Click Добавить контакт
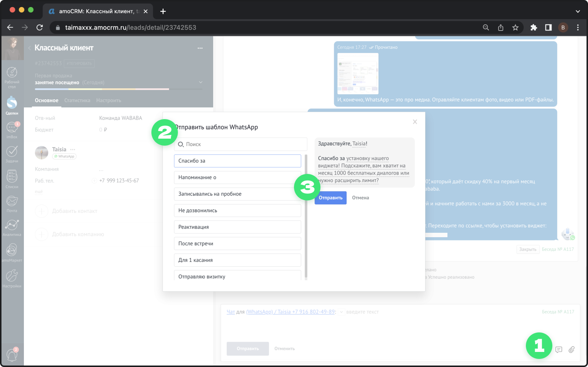The height and width of the screenshot is (367, 588). click(75, 211)
